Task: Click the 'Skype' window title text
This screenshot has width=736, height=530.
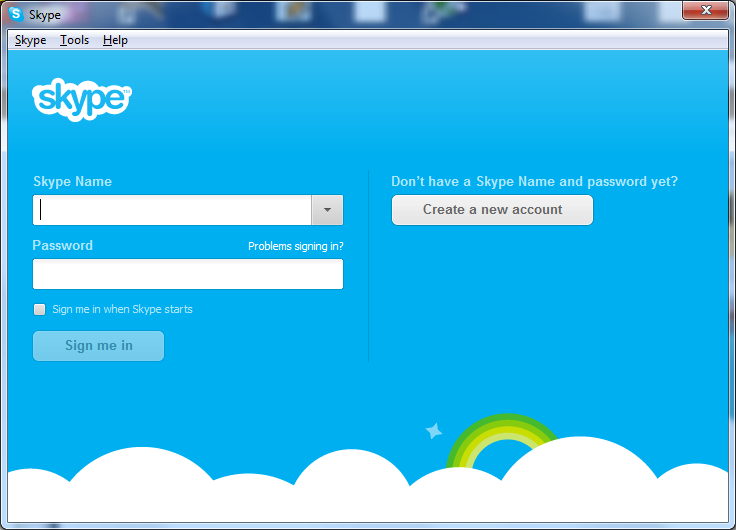Action: tap(45, 15)
